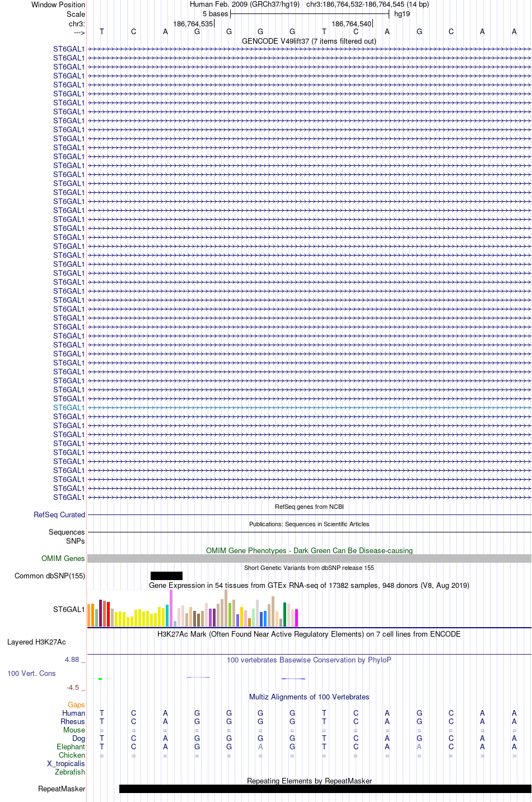Click the green PhyloP conservation bar
The height and width of the screenshot is (802, 532).
tap(100, 679)
